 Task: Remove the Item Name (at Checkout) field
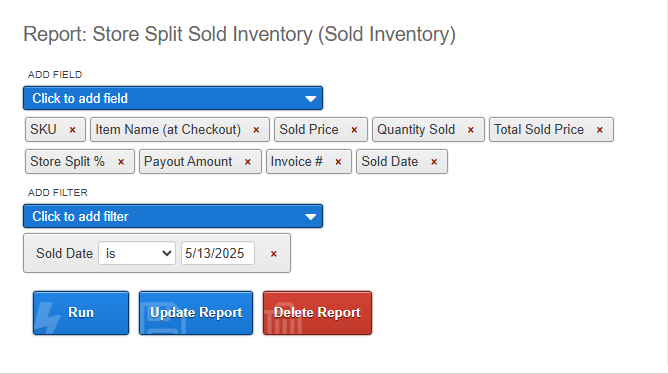[256, 130]
